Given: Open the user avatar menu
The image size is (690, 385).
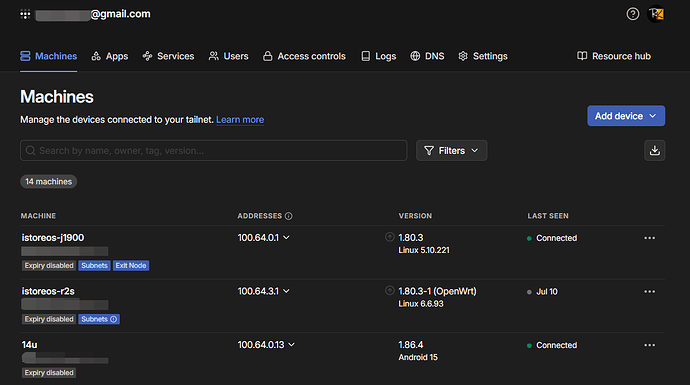Looking at the screenshot, I should pyautogui.click(x=656, y=14).
